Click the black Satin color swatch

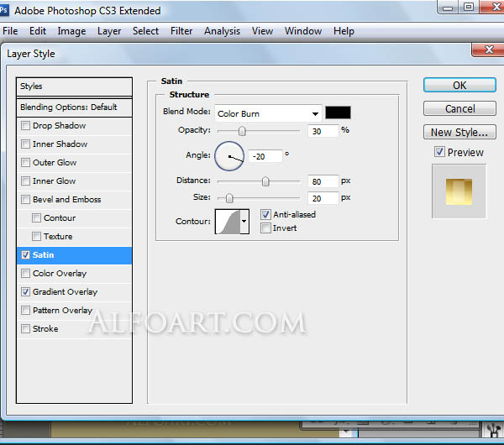point(338,113)
